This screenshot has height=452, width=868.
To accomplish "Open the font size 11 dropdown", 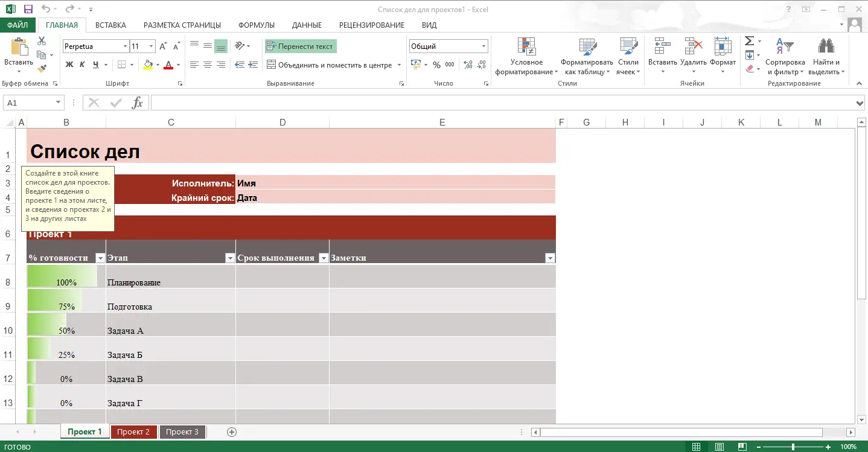I will pyautogui.click(x=152, y=46).
